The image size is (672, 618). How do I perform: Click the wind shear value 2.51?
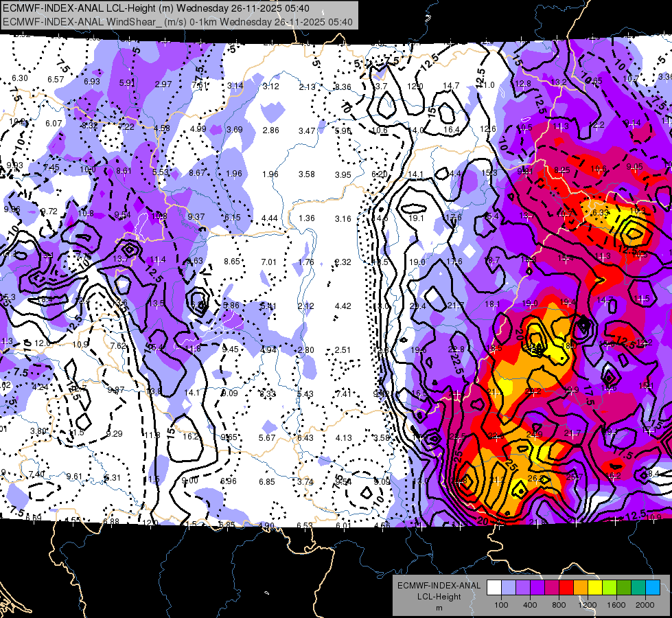point(343,350)
